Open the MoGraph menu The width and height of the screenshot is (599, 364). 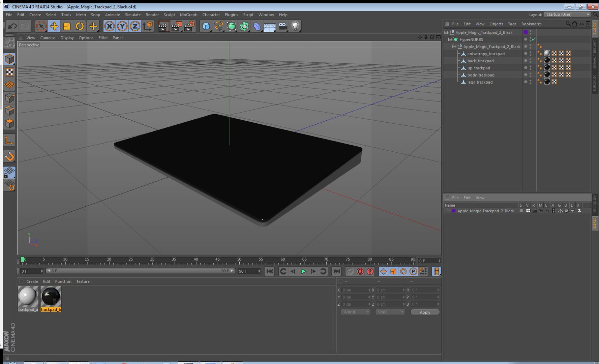tap(188, 15)
